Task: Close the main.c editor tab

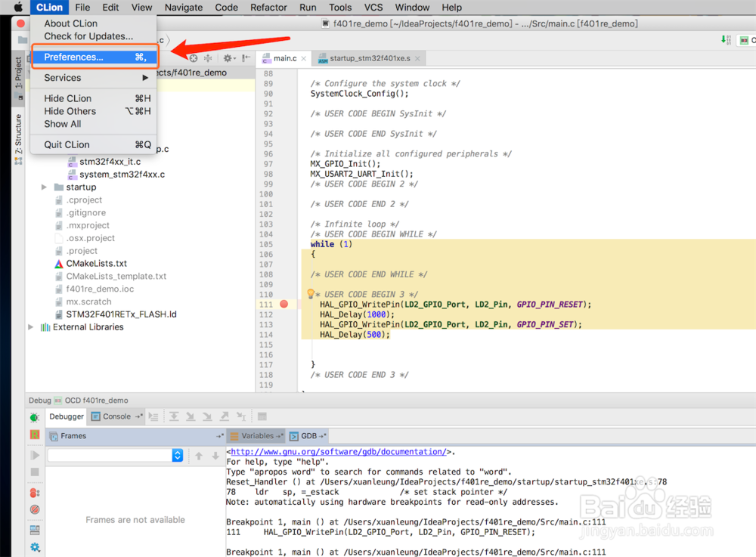Action: tap(304, 59)
